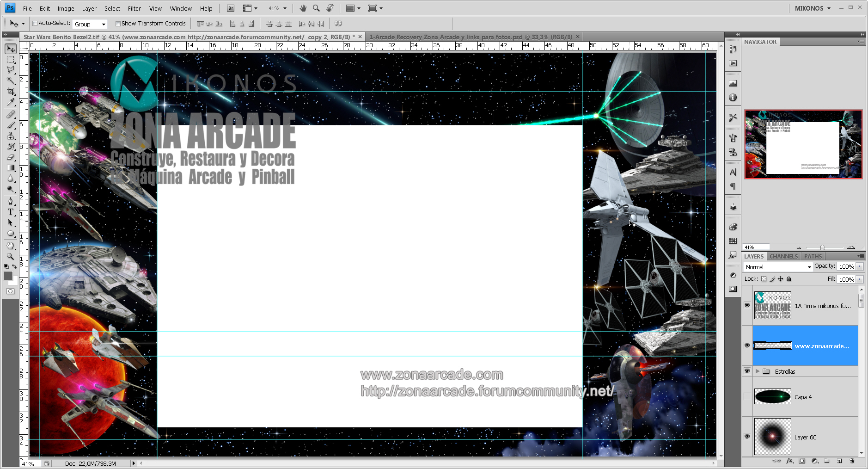Switch to the Channels tab
The width and height of the screenshot is (868, 469).
pos(783,256)
